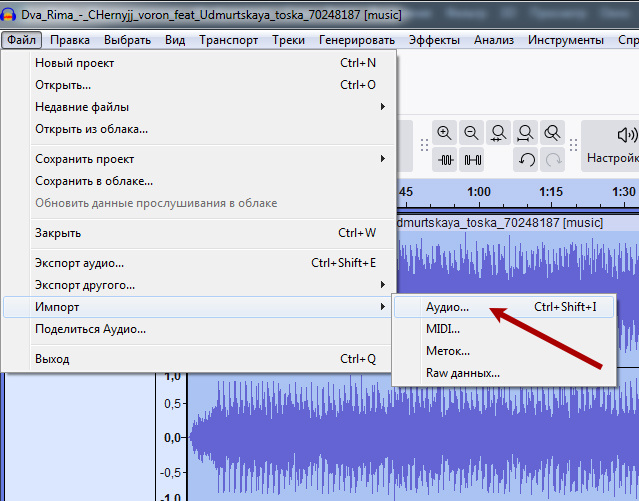Image resolution: width=639 pixels, height=501 pixels.
Task: Fit selection to width zoom icon
Action: [x=498, y=132]
